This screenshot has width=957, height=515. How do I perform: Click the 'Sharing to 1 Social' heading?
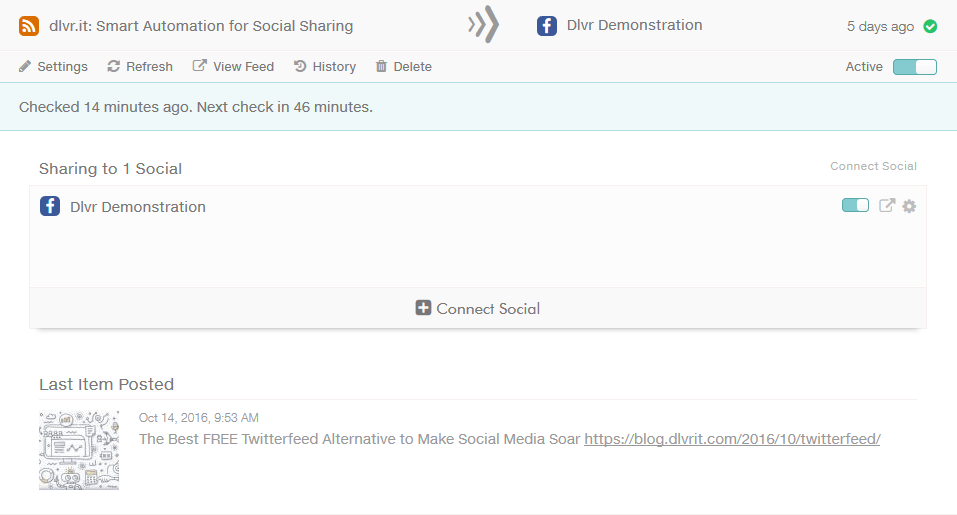(x=110, y=168)
